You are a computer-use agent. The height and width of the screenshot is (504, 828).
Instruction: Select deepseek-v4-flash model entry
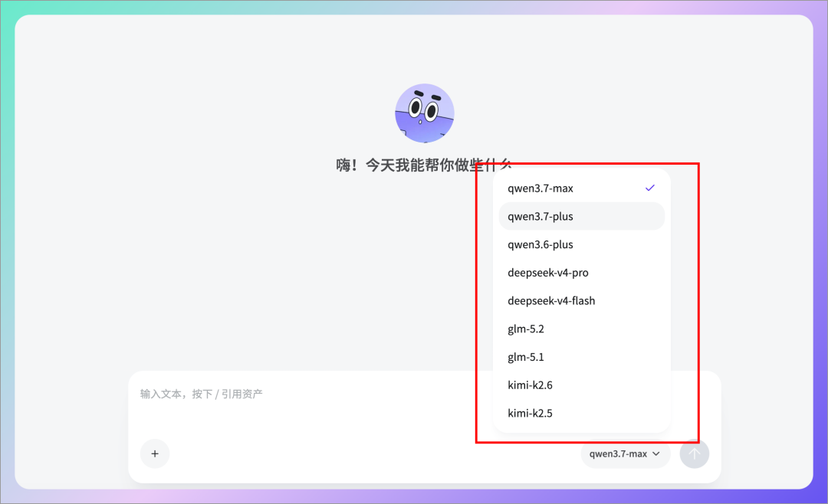(x=581, y=301)
